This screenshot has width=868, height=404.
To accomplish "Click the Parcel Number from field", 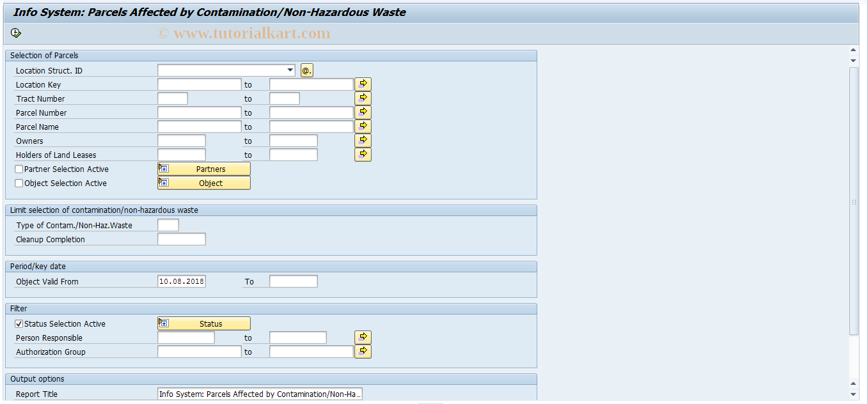I will tap(200, 113).
